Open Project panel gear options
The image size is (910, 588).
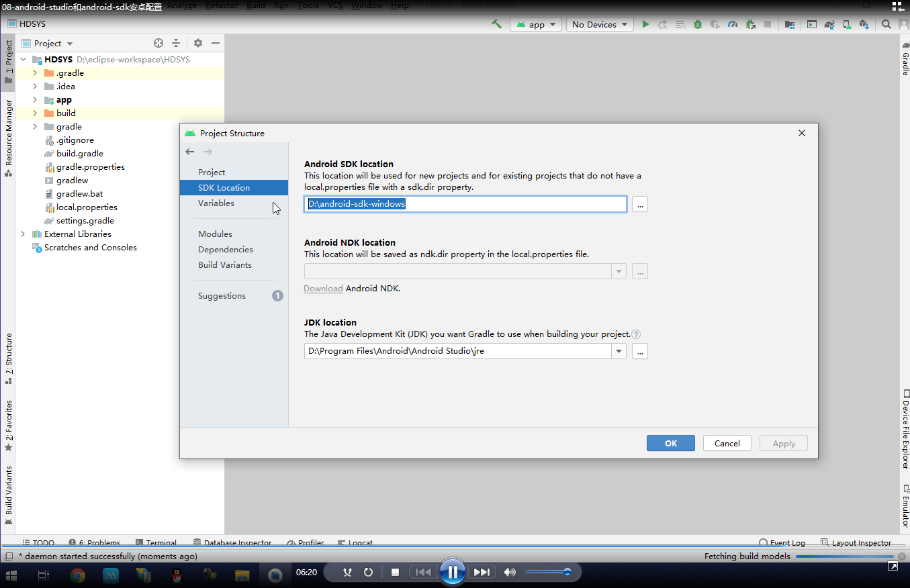(x=198, y=43)
